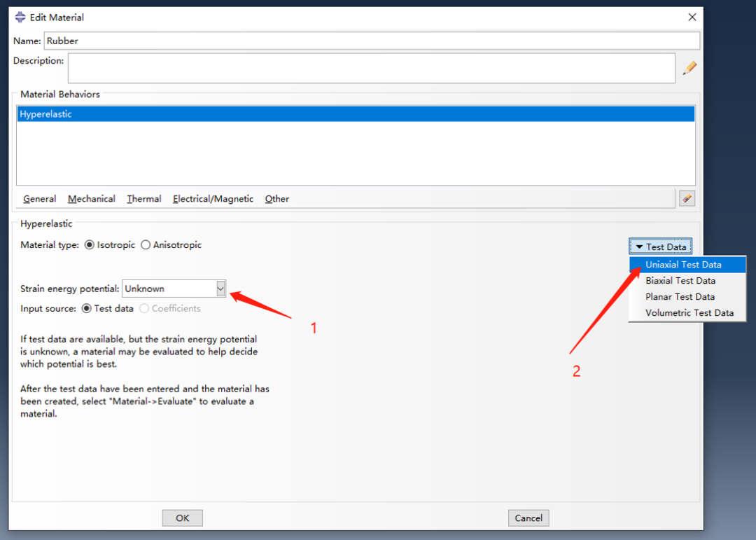Choose Planar Test Data from menu

pyautogui.click(x=687, y=297)
